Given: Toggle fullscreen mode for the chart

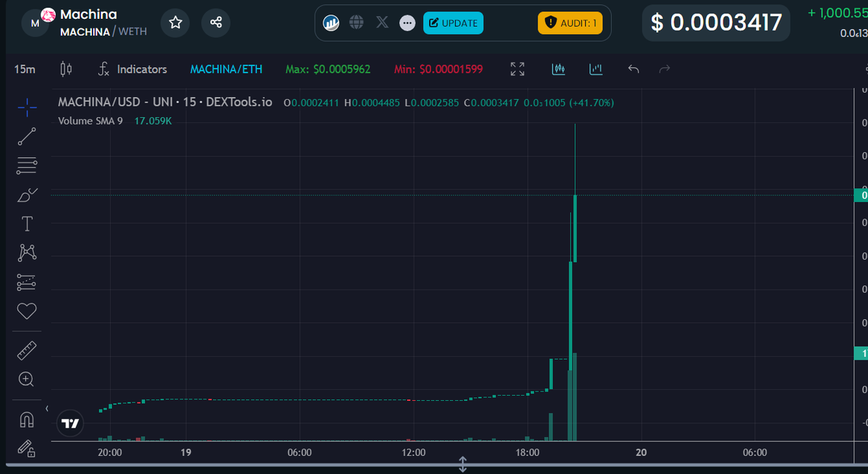Looking at the screenshot, I should pos(517,69).
